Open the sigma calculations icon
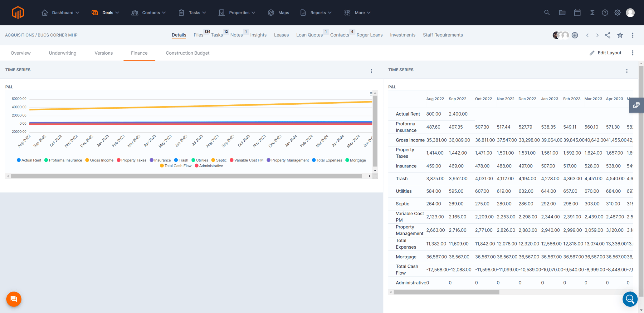Screen dimensions: 644x313 click(593, 12)
